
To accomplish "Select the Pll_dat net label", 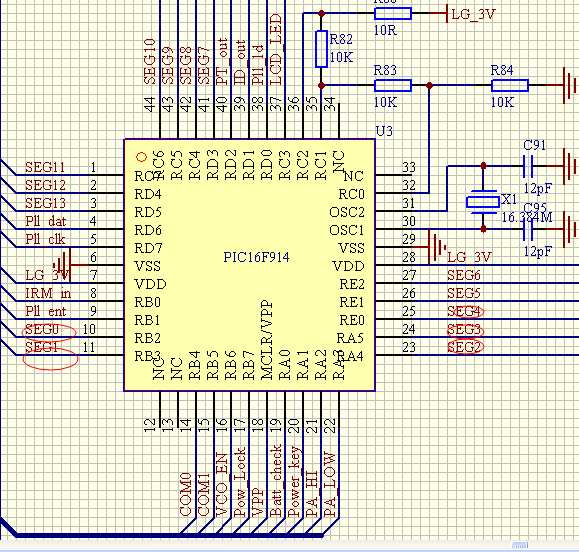I will point(46,221).
